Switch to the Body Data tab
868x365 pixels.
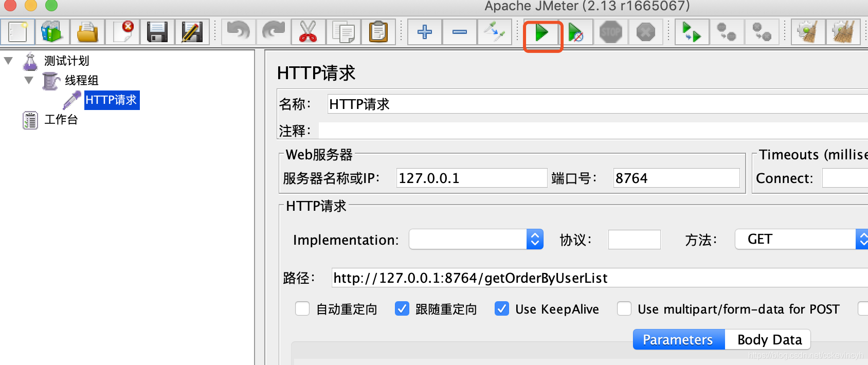click(768, 339)
